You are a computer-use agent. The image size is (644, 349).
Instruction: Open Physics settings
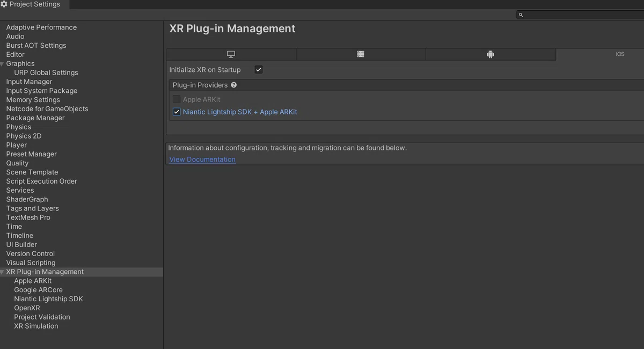(19, 127)
